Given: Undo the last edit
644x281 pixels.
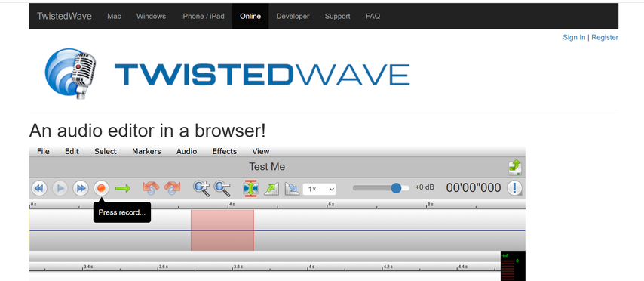Looking at the screenshot, I should 151,188.
